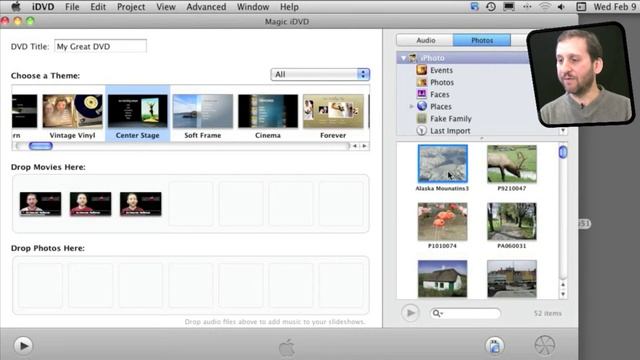The height and width of the screenshot is (360, 640).
Task: Click the media search field
Action: click(x=465, y=313)
